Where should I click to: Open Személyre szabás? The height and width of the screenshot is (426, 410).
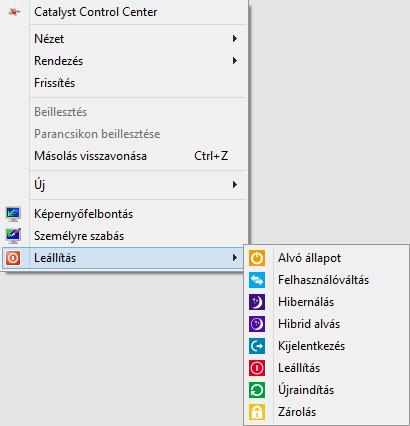click(124, 236)
